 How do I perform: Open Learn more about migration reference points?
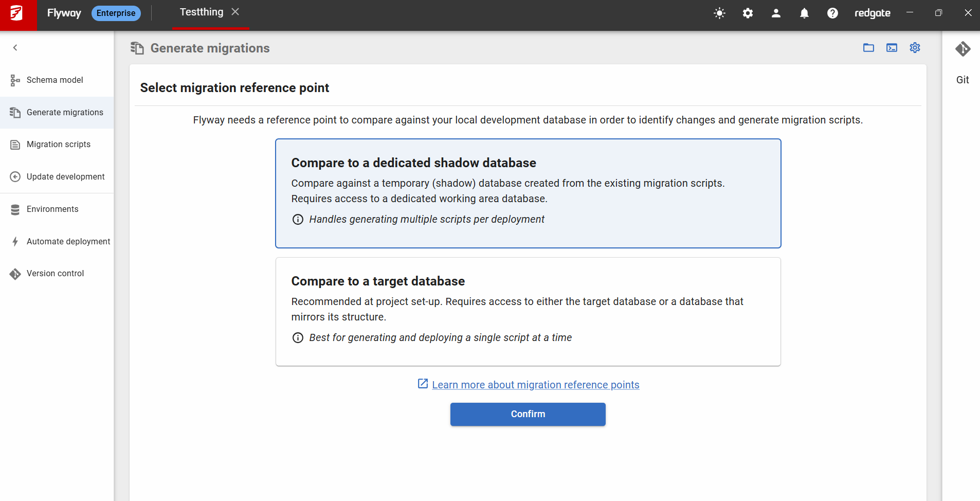pos(535,385)
